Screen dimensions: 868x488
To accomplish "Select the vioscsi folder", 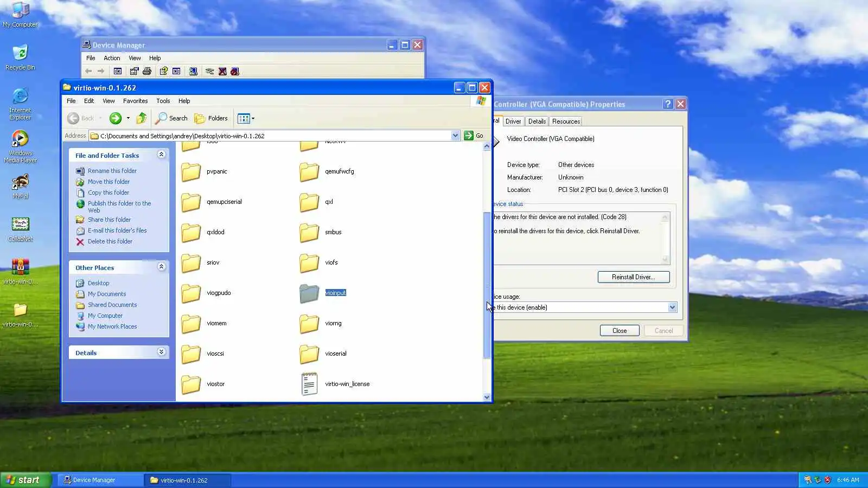I will pyautogui.click(x=203, y=354).
